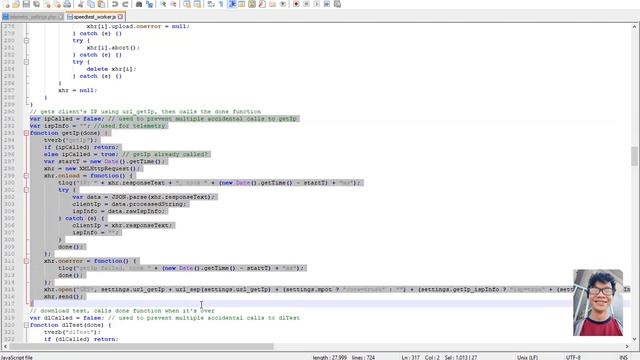Zoom out with the magnifier minus icon
Screen dimensions: 640x360
(173, 4)
